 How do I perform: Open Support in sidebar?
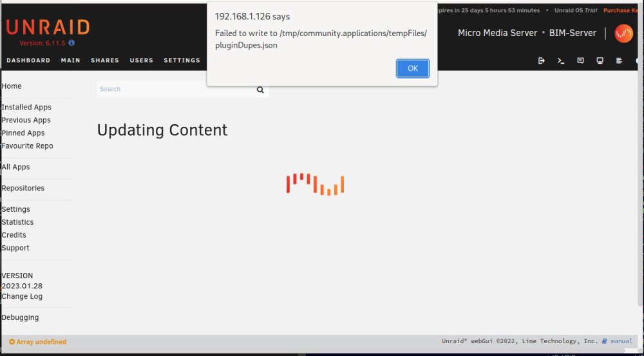pyautogui.click(x=15, y=248)
